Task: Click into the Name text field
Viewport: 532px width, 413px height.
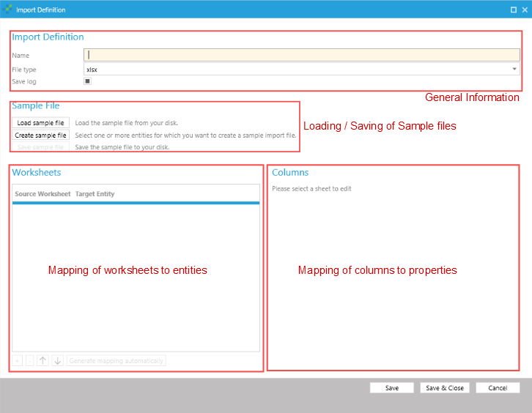Action: 301,54
